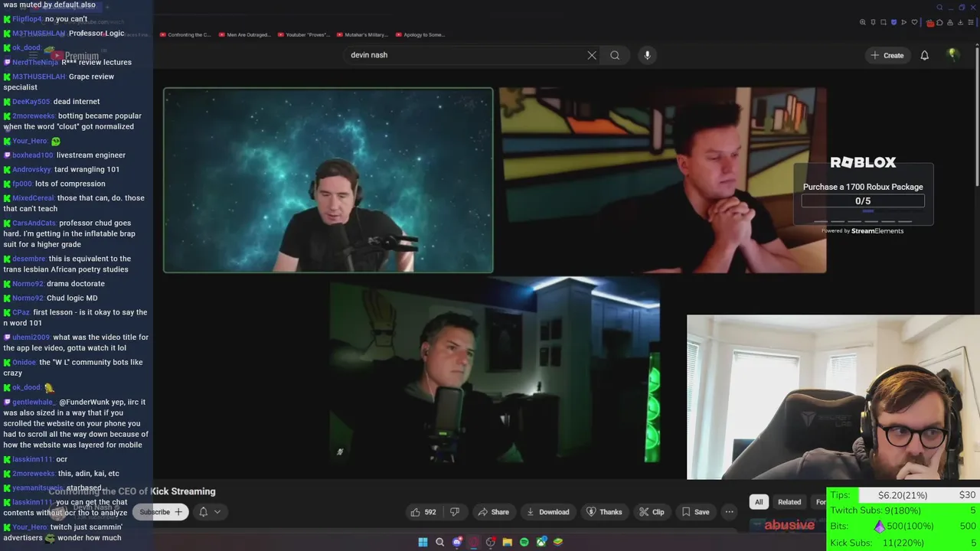The height and width of the screenshot is (551, 980).
Task: Open the Windows Start button
Action: [423, 542]
